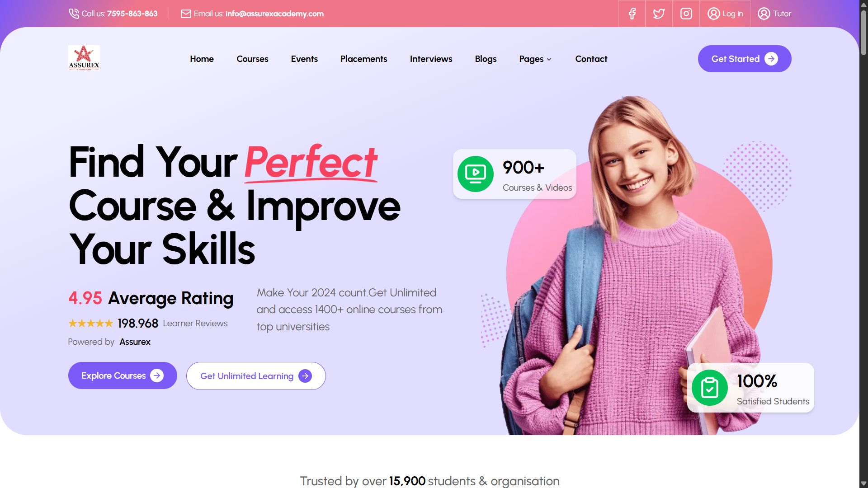Click the Assurex logo

click(x=84, y=58)
